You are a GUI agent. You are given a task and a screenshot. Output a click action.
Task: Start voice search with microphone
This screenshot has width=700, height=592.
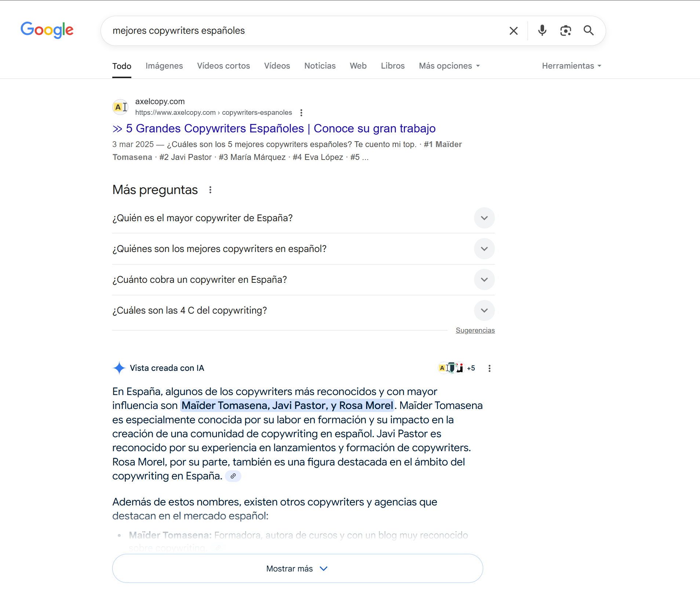pyautogui.click(x=542, y=31)
